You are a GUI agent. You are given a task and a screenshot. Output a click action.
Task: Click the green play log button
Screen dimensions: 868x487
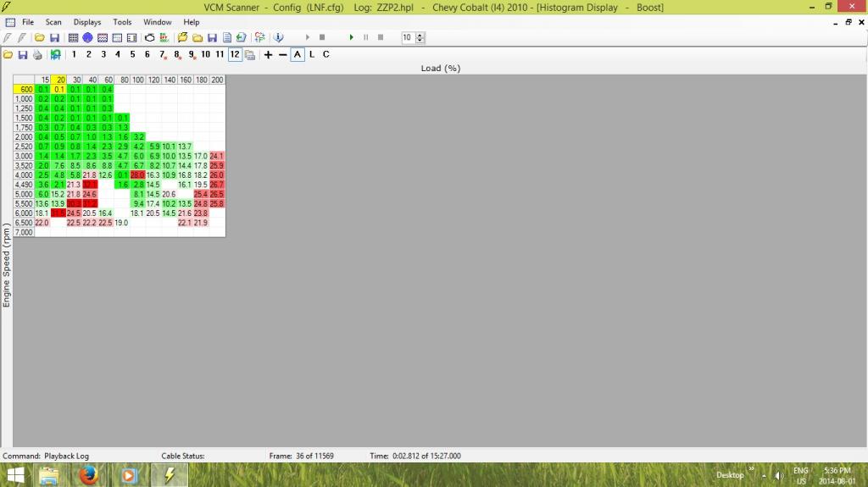pos(351,38)
